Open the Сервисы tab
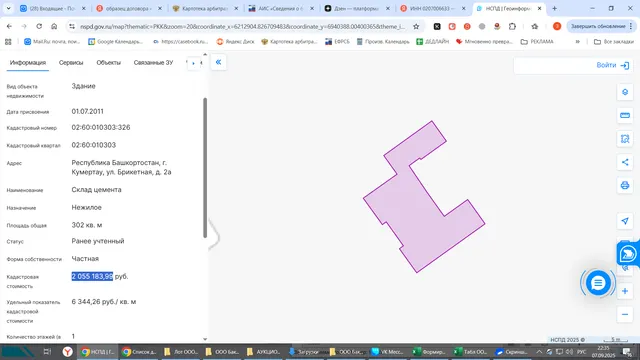 coord(71,62)
